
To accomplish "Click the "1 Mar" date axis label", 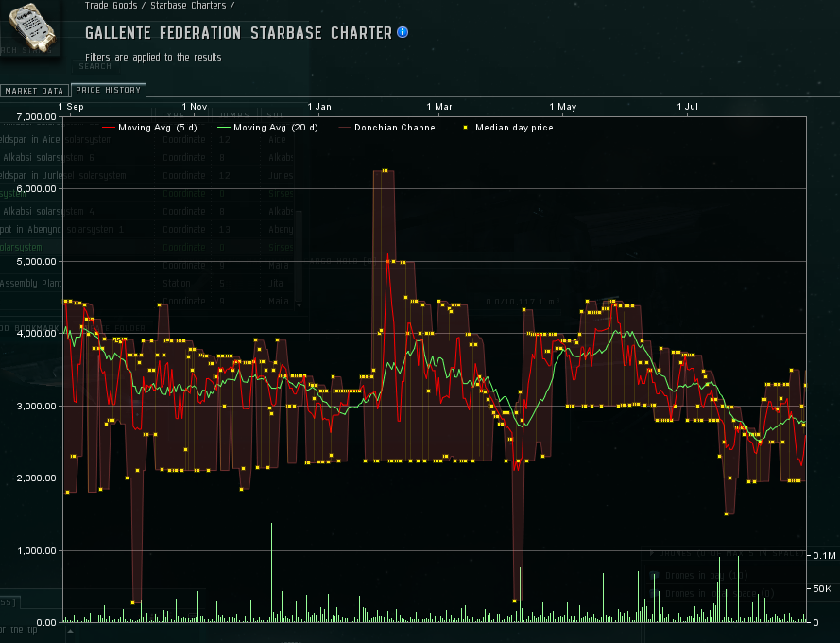I will 439,106.
